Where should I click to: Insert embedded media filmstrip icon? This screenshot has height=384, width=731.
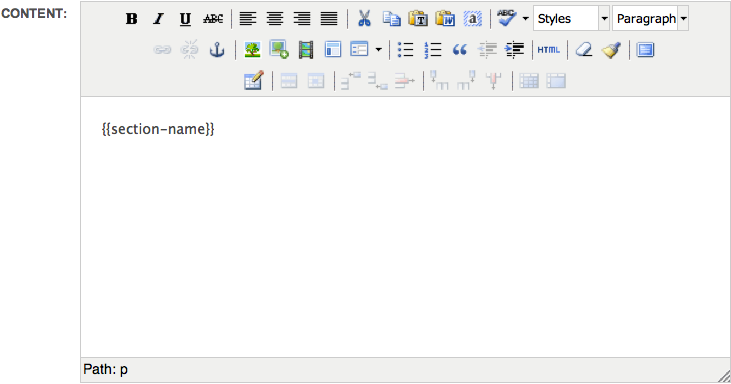[x=306, y=50]
